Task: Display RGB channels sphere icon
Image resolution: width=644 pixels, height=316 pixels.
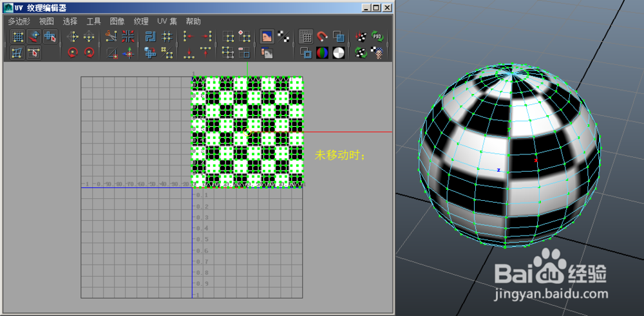Action: click(x=323, y=52)
